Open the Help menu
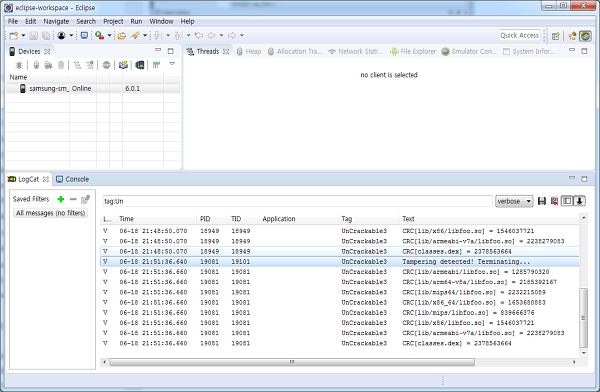 click(188, 21)
